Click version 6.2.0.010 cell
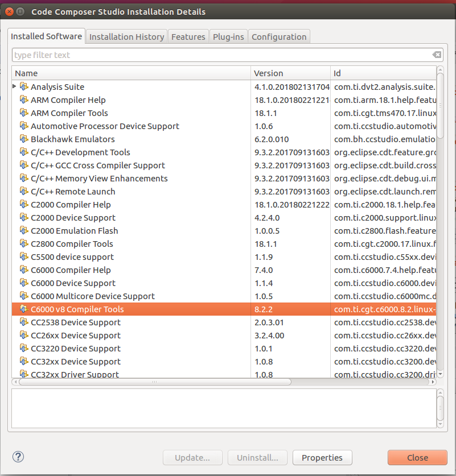 272,139
